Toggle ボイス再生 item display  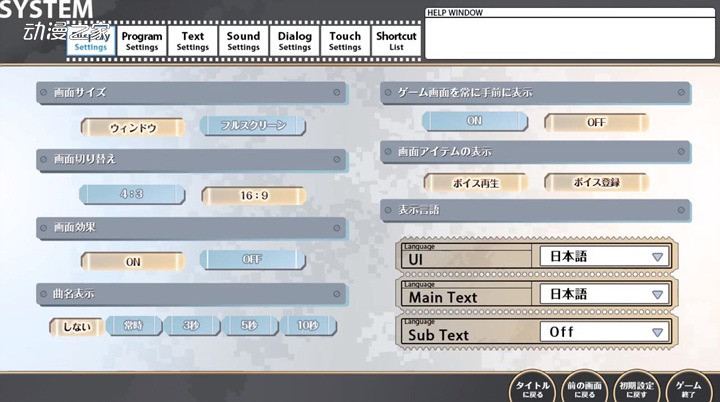click(476, 183)
